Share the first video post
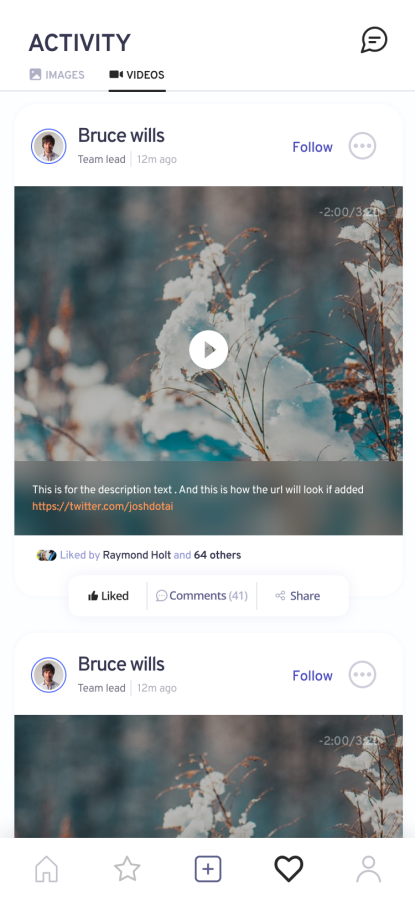The height and width of the screenshot is (900, 415). click(x=297, y=596)
